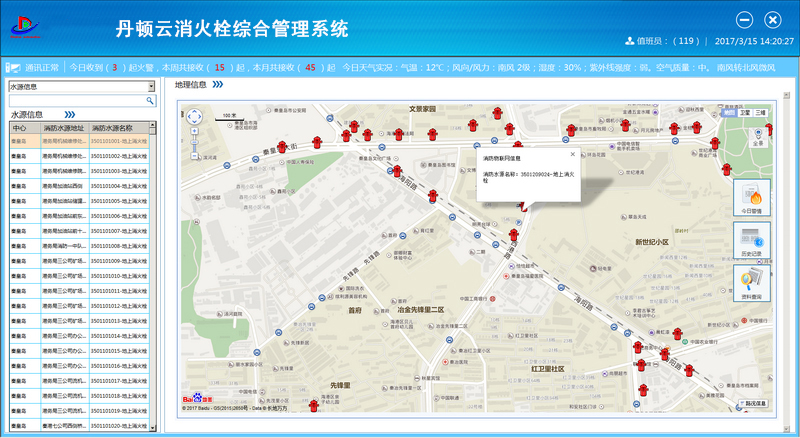Select the row 3501101012-地上消火栓

tap(80, 306)
